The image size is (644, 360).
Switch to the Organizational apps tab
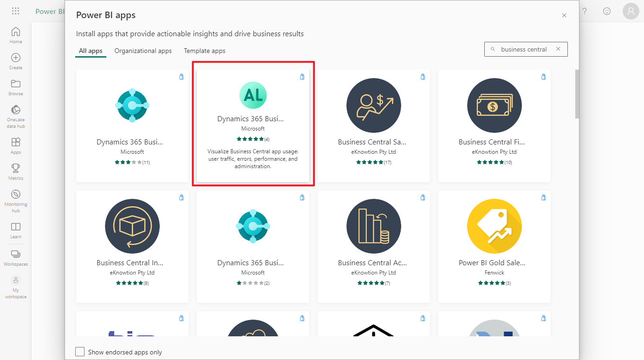coord(143,51)
